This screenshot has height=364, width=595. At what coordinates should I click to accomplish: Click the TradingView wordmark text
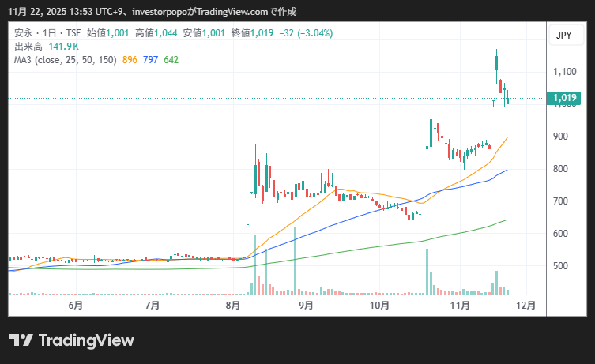(86, 340)
